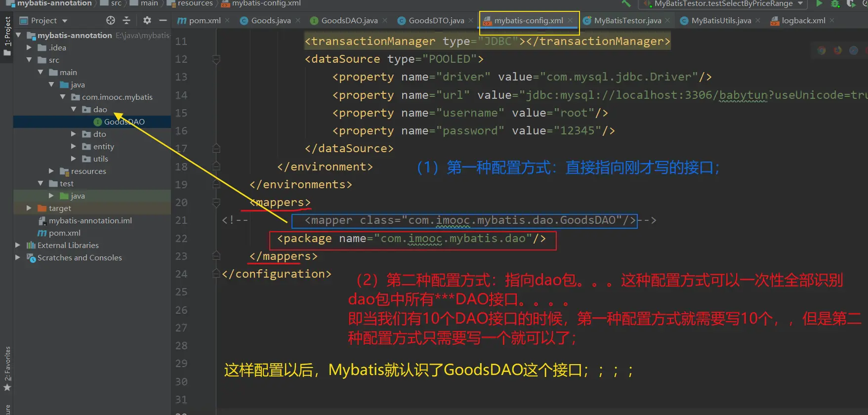
Task: Select pom.xml file in the project tree
Action: coord(65,233)
